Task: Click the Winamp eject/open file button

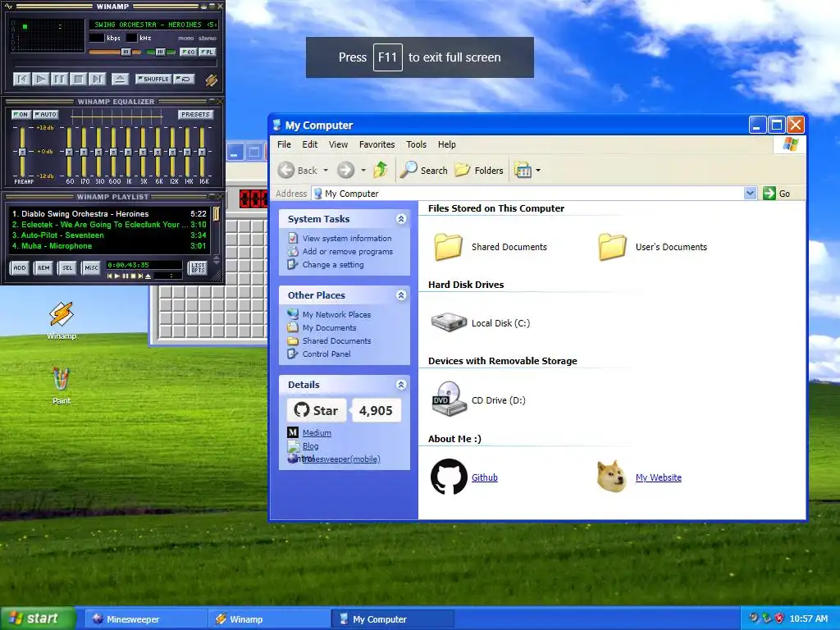Action: (x=120, y=80)
